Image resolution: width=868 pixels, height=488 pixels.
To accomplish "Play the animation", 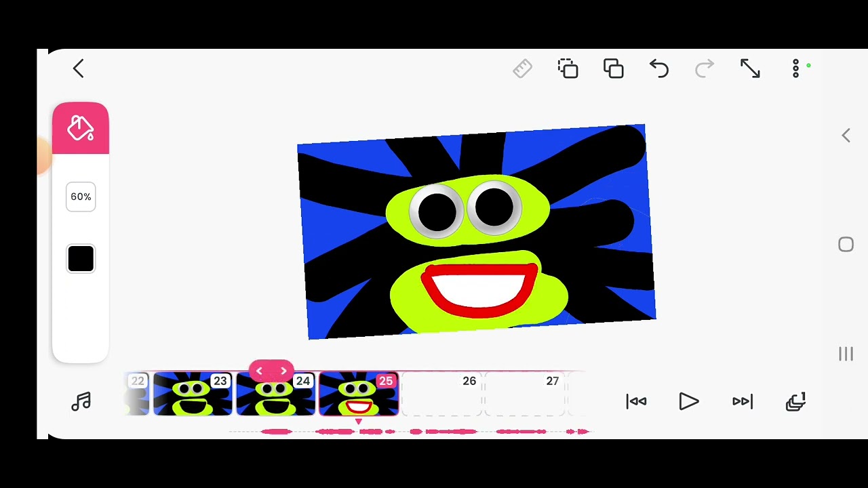I will [688, 402].
